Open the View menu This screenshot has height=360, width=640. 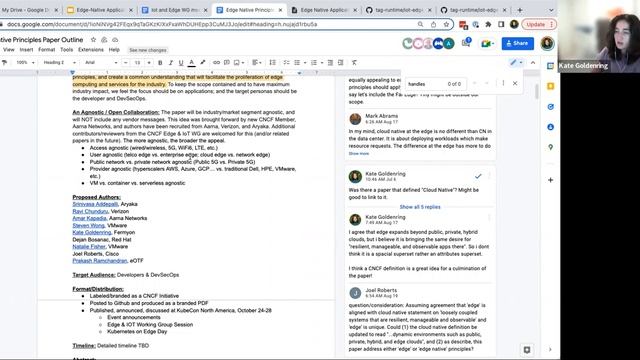(9, 50)
